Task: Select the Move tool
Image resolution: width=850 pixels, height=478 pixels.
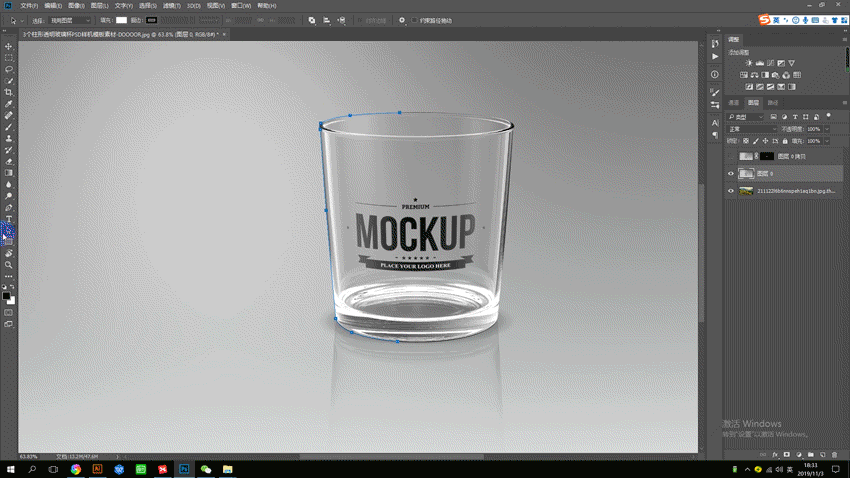Action: pyautogui.click(x=9, y=47)
